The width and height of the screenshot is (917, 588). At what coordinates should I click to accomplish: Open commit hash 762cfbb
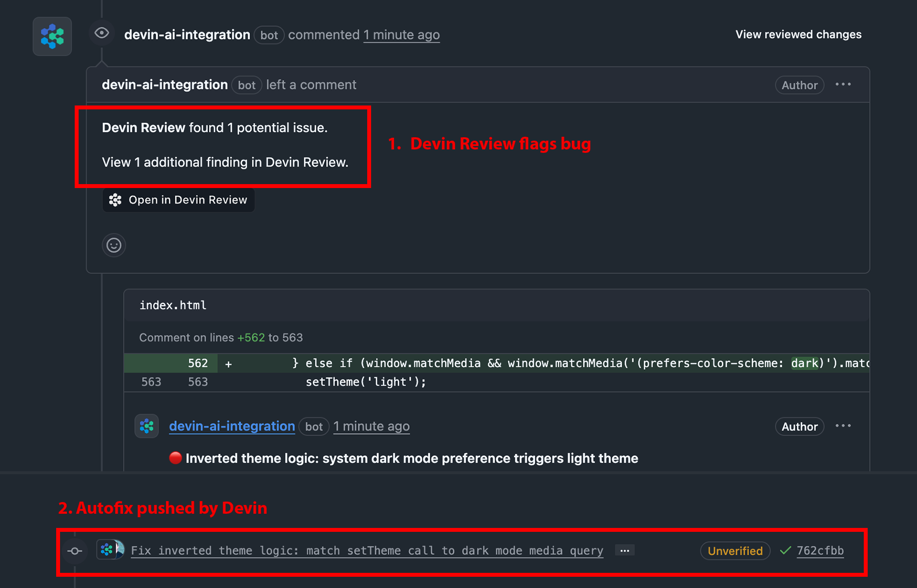pos(820,550)
